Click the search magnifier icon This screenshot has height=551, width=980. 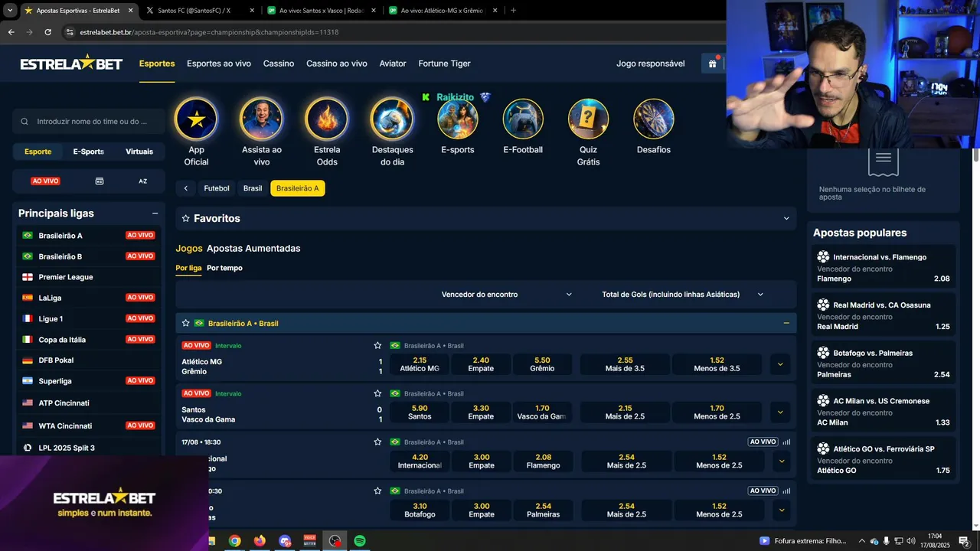(25, 122)
